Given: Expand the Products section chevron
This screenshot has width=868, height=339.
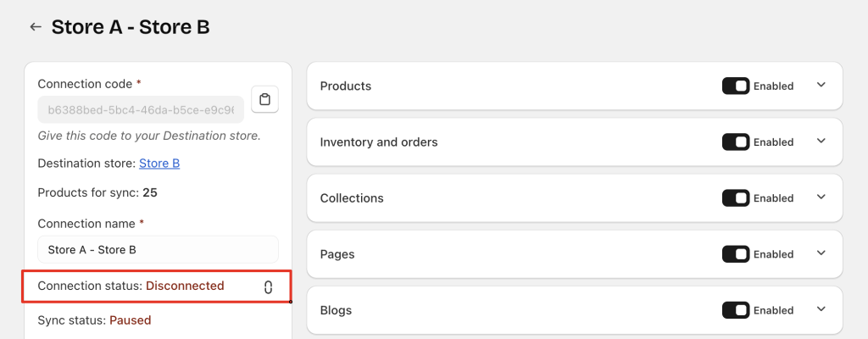Looking at the screenshot, I should coord(820,85).
